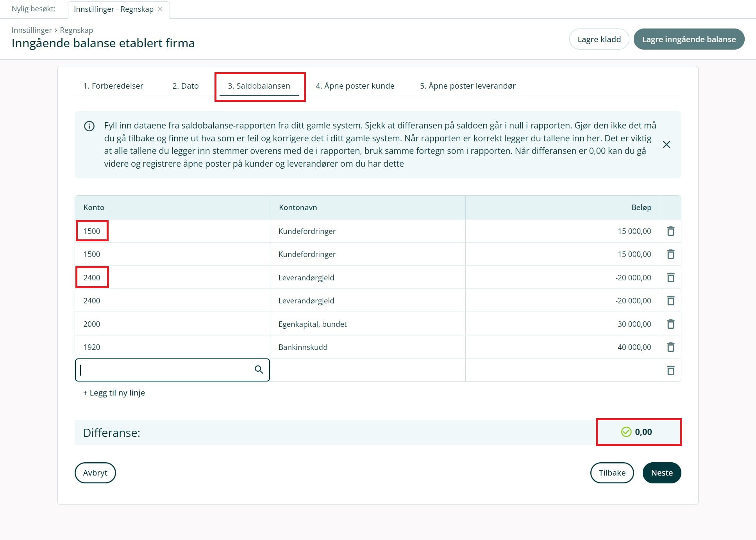Go to 4. Åpne poster kunde tab
756x540 pixels.
point(355,86)
